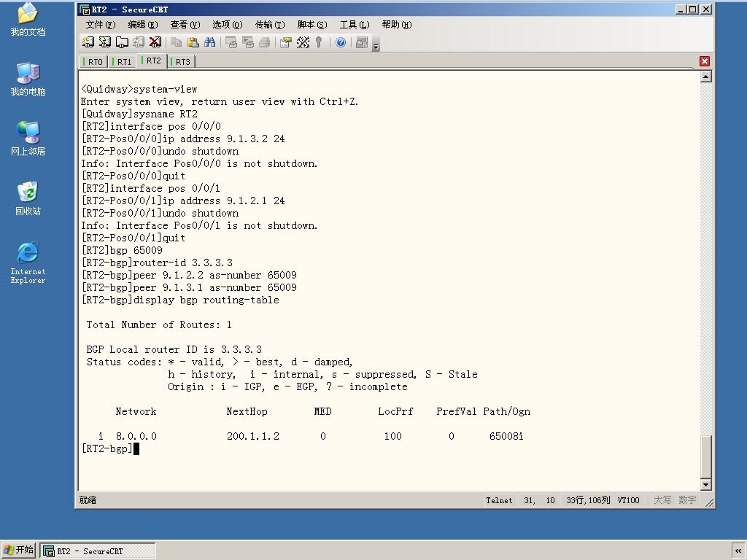Click the SecureCRT title bar icon

tap(85, 9)
